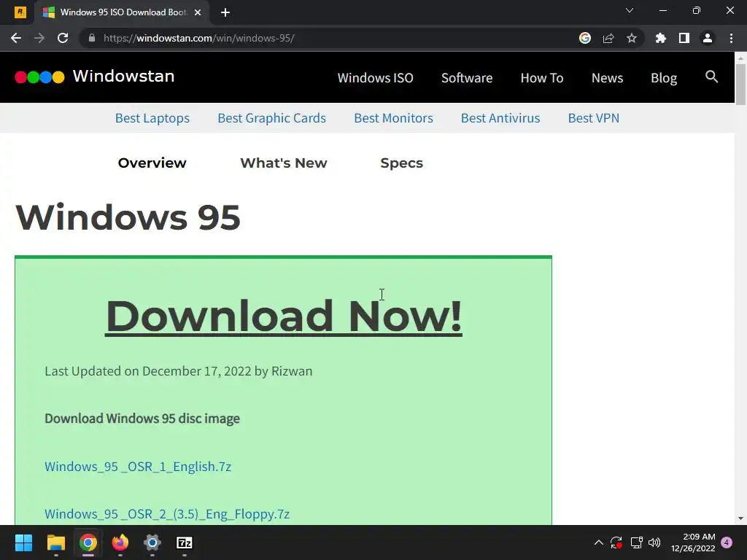Toggle the Chrome side panel
Screen dimensions: 747x560
click(x=684, y=38)
